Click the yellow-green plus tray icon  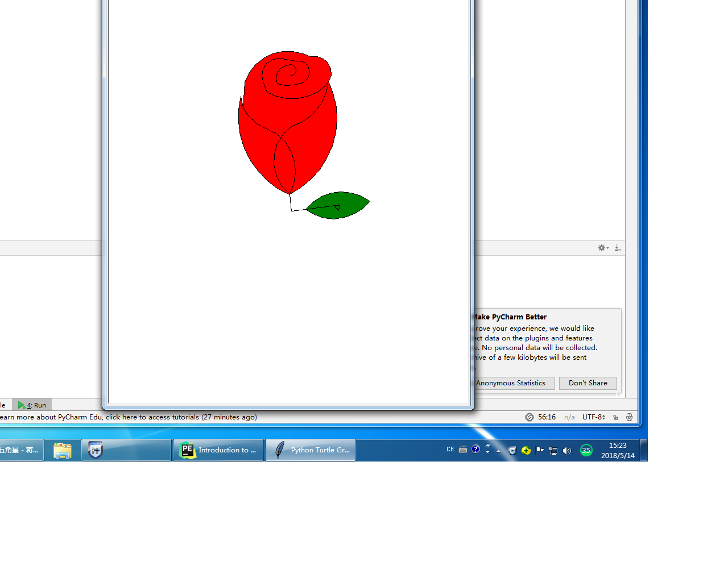click(x=526, y=451)
